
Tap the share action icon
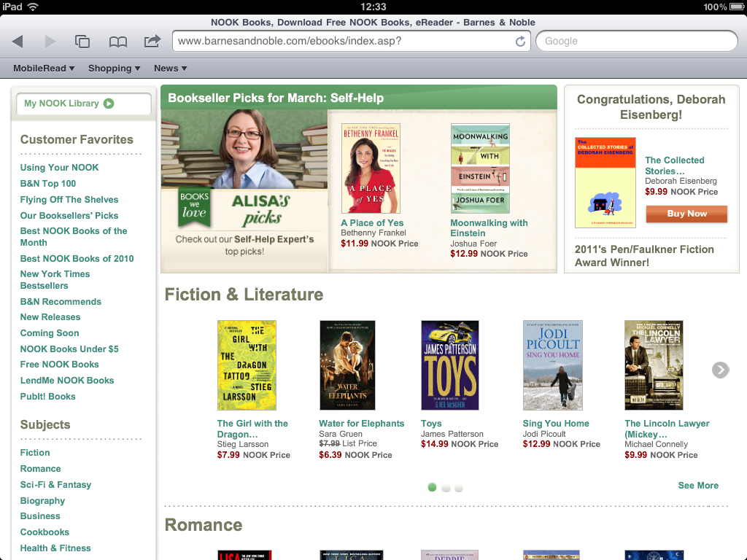pos(152,41)
